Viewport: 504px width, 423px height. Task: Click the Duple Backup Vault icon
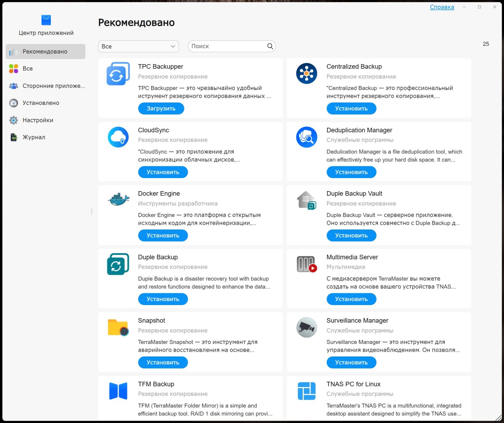point(306,200)
